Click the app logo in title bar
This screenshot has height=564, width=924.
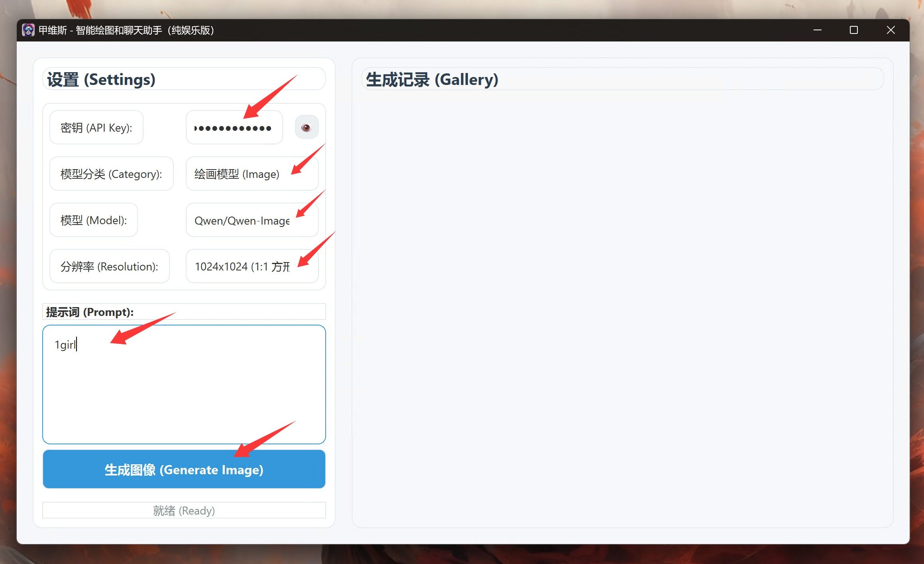pos(28,30)
